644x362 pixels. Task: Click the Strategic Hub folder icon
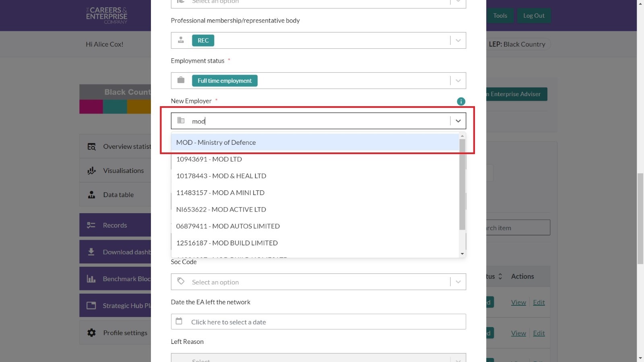click(91, 306)
